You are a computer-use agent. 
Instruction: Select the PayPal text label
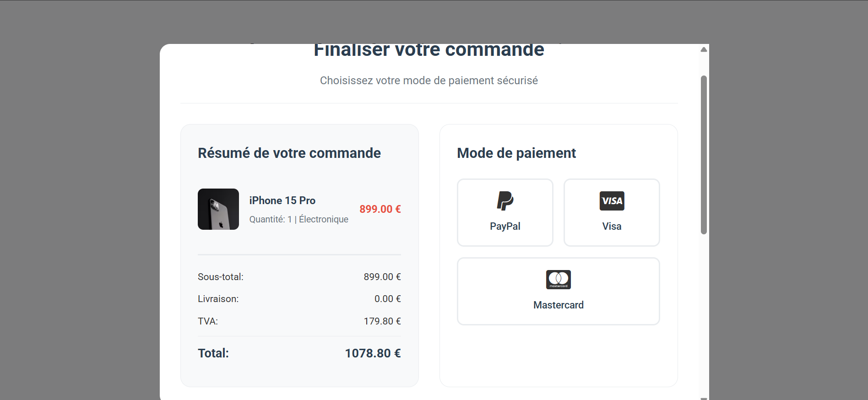(505, 227)
